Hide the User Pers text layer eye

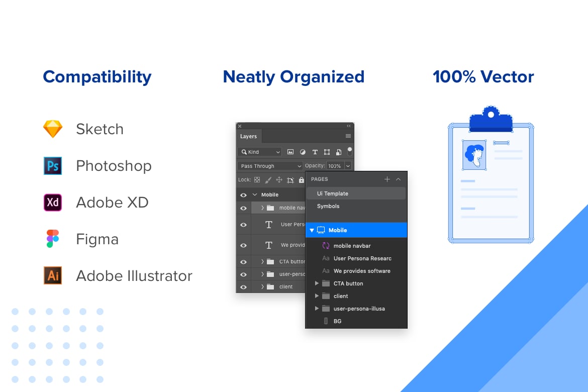coord(243,225)
